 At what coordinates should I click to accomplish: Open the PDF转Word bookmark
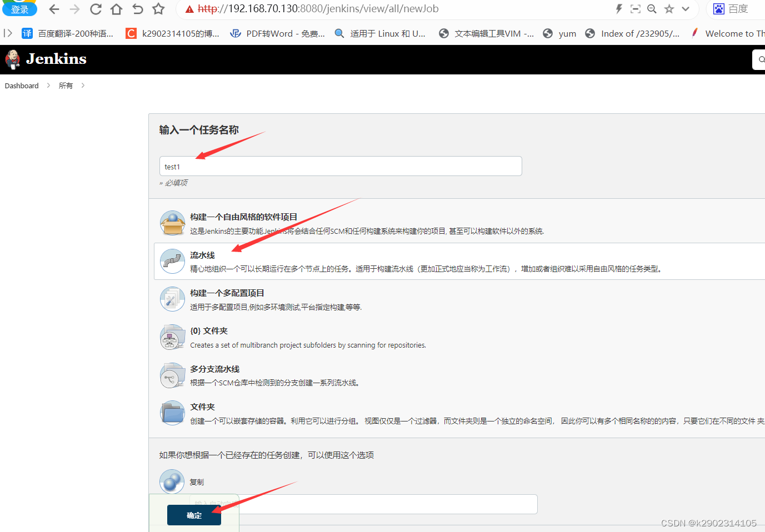tap(278, 33)
